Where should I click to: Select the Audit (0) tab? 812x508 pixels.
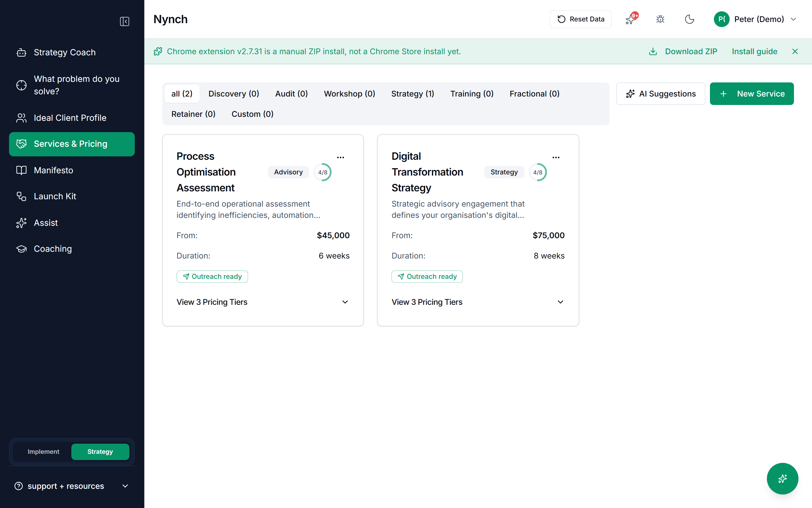click(x=292, y=94)
